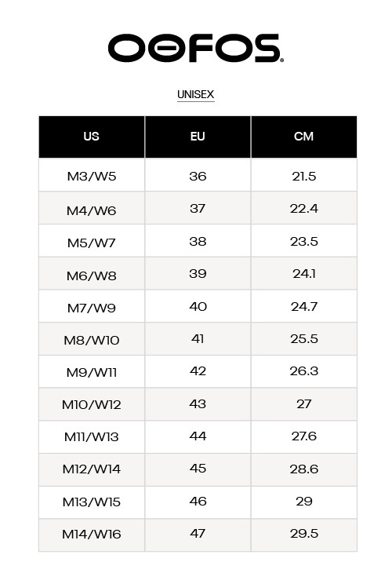Click the EU column header

tap(198, 137)
